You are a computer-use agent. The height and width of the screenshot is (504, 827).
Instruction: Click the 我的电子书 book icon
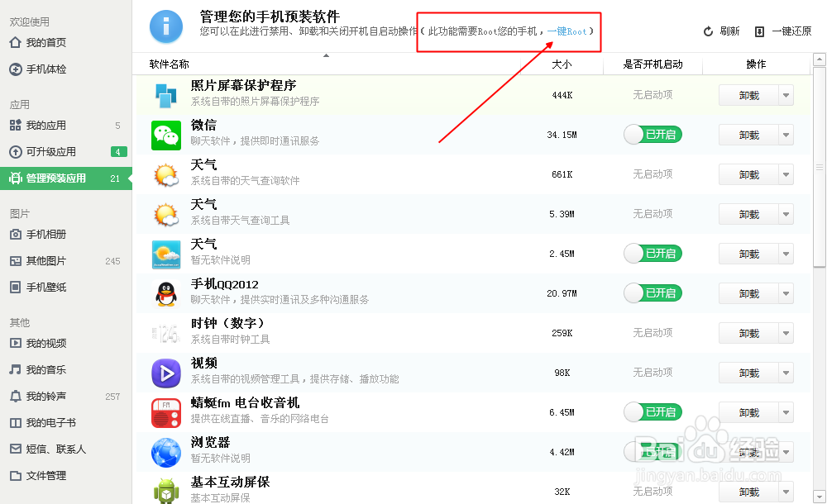click(15, 423)
